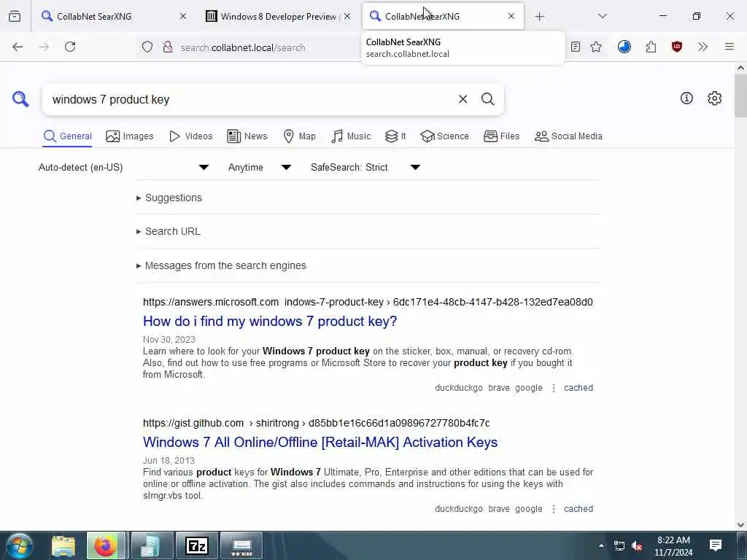Select the General search category

[67, 136]
